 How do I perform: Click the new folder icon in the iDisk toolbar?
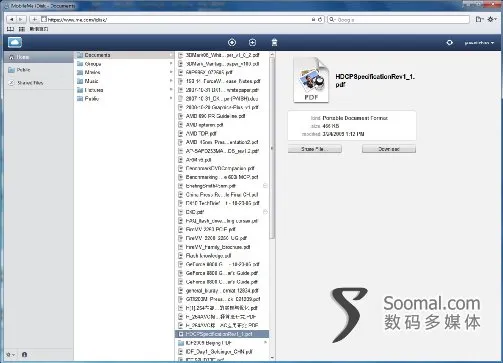tap(252, 42)
